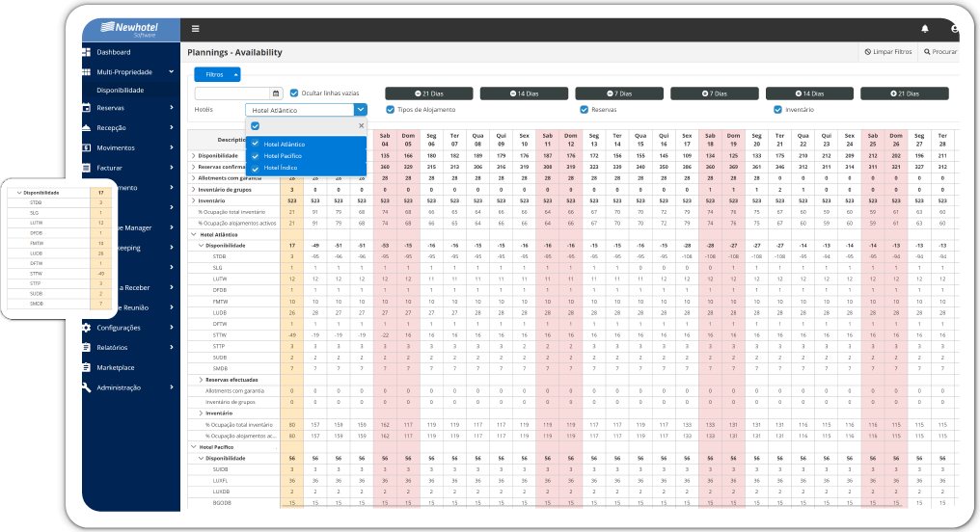The height and width of the screenshot is (532, 980).
Task: Click the Hotéis selection field showing Hotel Atlântico
Action: [300, 110]
